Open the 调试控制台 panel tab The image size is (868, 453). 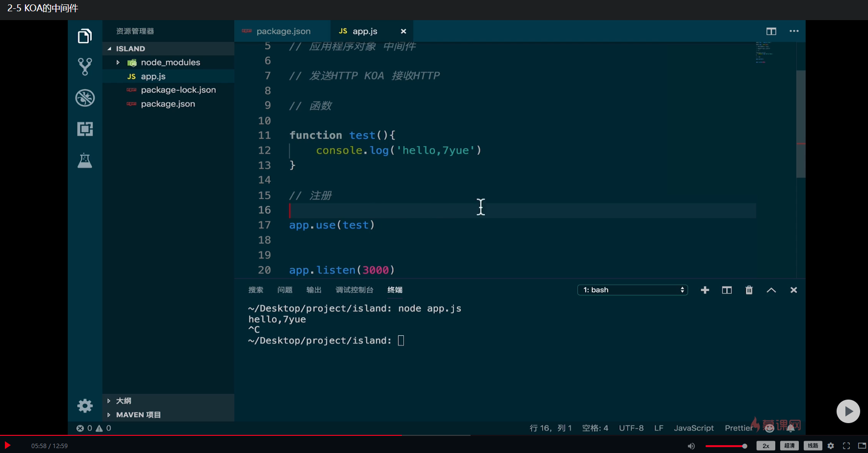coord(354,290)
